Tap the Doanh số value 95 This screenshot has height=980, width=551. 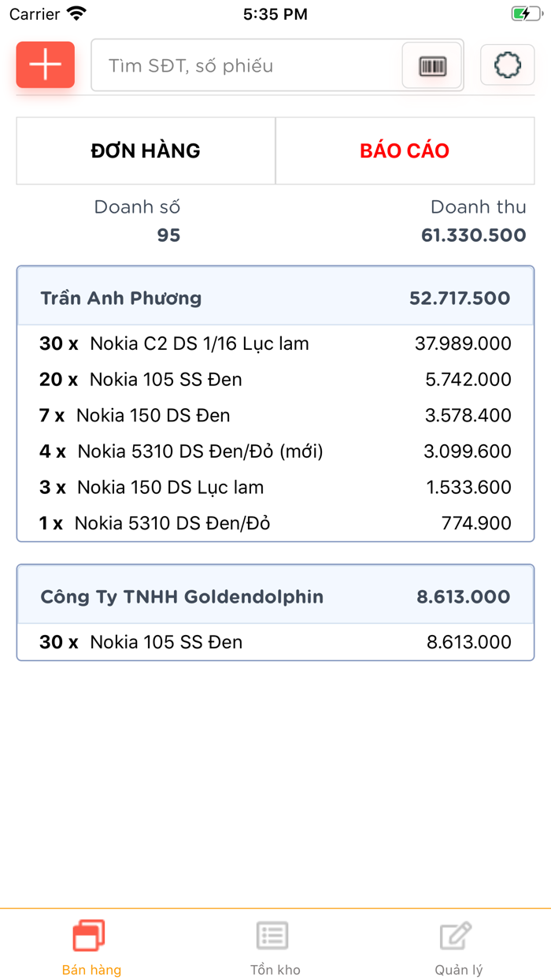click(x=168, y=235)
